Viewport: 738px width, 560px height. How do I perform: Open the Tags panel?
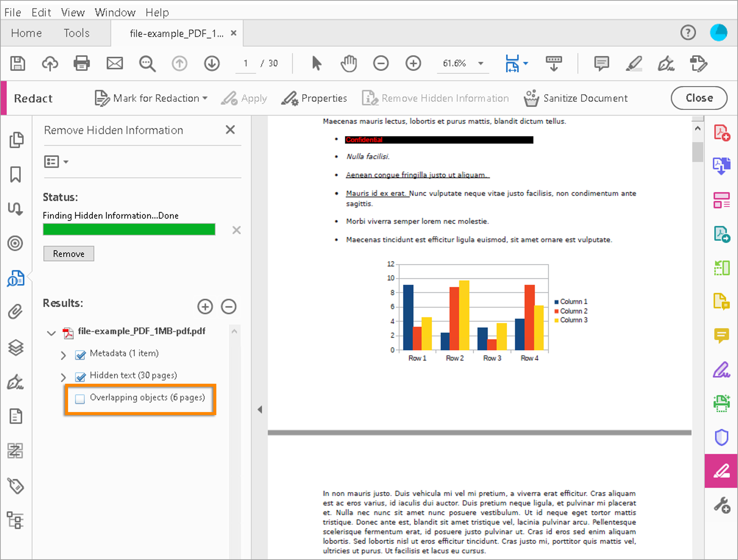16,486
